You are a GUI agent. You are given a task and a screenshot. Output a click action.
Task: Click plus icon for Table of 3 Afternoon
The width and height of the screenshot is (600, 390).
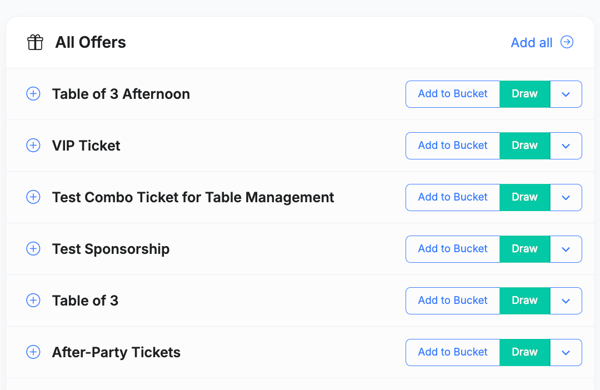(33, 94)
